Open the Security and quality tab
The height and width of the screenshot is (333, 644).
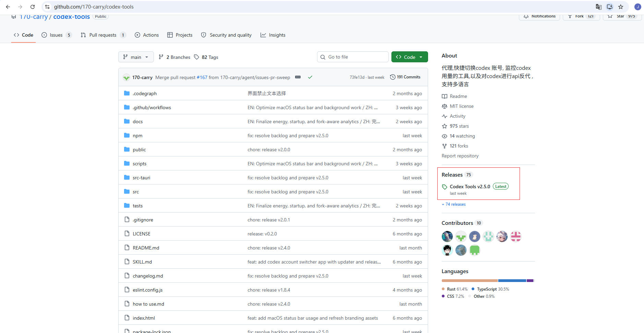(226, 35)
